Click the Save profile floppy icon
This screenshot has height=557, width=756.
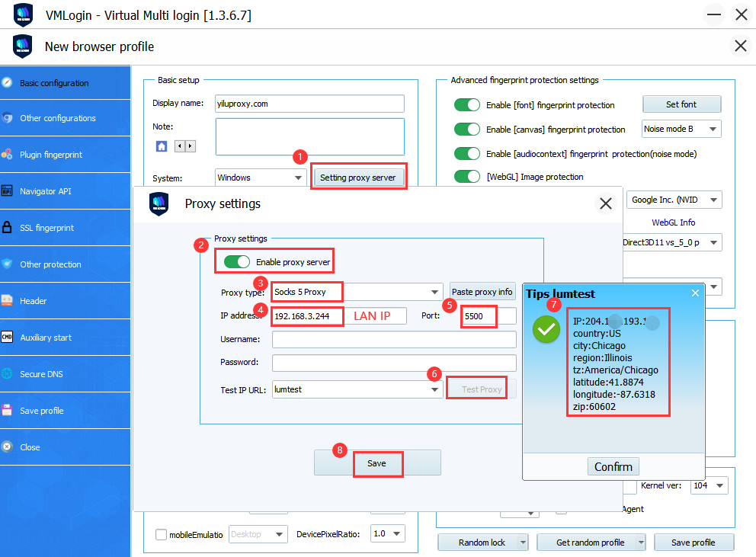[x=7, y=411]
